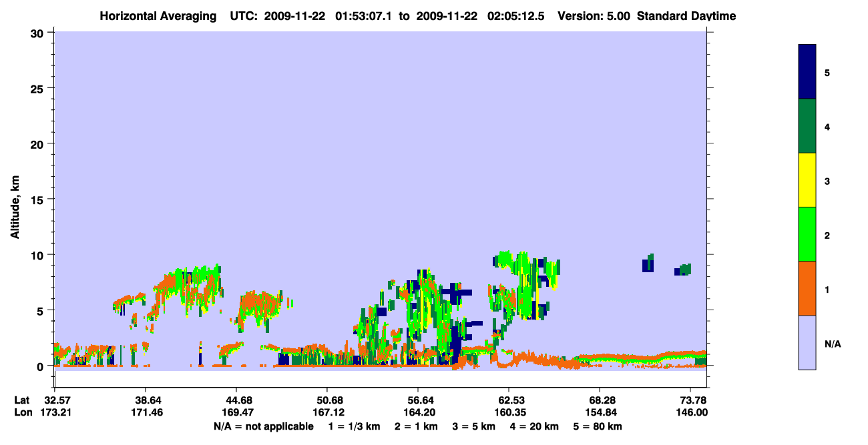Image resolution: width=868 pixels, height=445 pixels.
Task: Click longitude value 146.00
Action: [690, 412]
